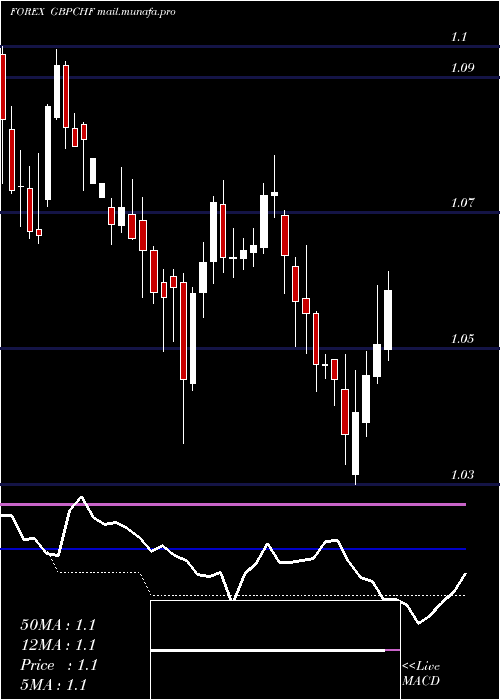Click the blue horizontal line in the indicator panel

point(233,549)
